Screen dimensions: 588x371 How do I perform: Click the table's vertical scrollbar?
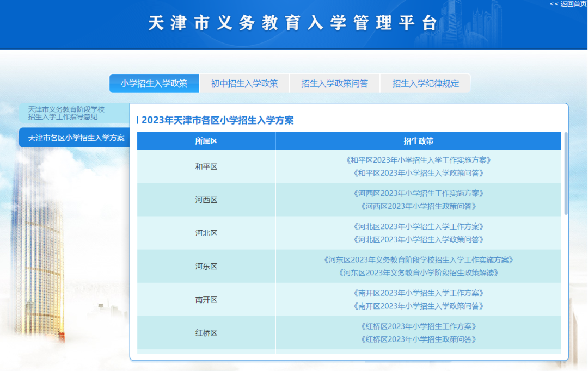[x=566, y=174]
